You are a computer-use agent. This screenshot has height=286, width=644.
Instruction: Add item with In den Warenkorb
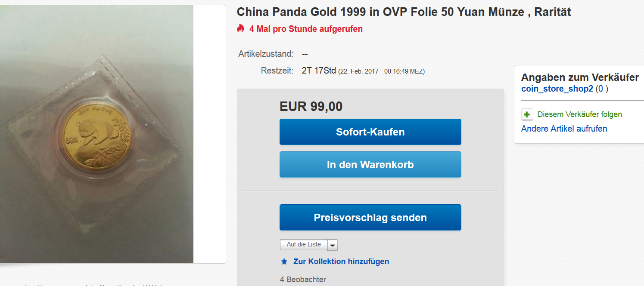370,164
